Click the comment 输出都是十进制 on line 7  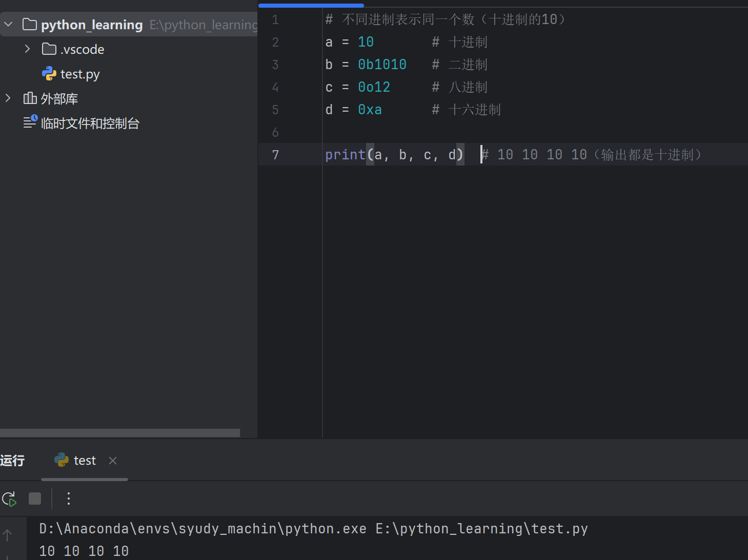(647, 155)
